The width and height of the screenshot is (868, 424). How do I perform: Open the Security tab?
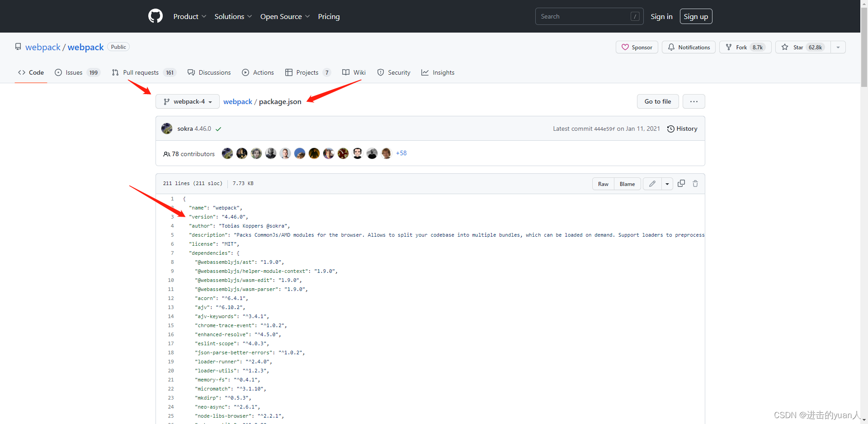[x=394, y=72]
